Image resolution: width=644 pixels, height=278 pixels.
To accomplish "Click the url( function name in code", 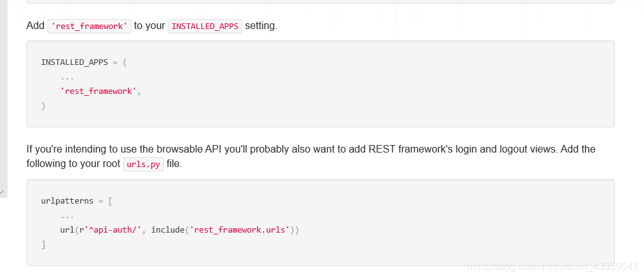I will point(67,230).
